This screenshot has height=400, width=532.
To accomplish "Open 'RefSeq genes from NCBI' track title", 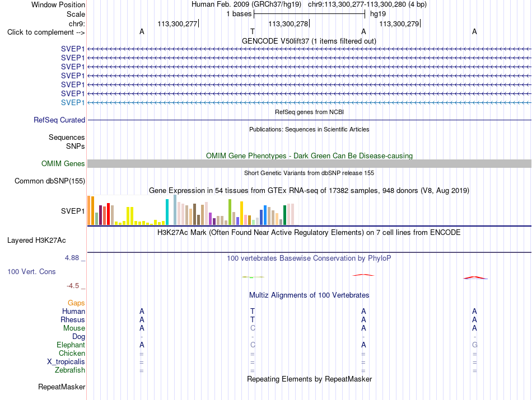I will [x=309, y=112].
